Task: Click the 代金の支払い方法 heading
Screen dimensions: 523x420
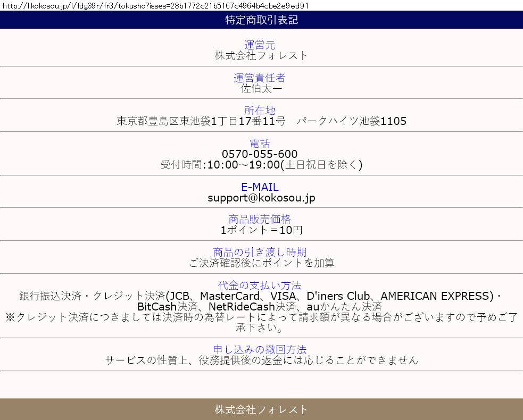Action: [260, 285]
